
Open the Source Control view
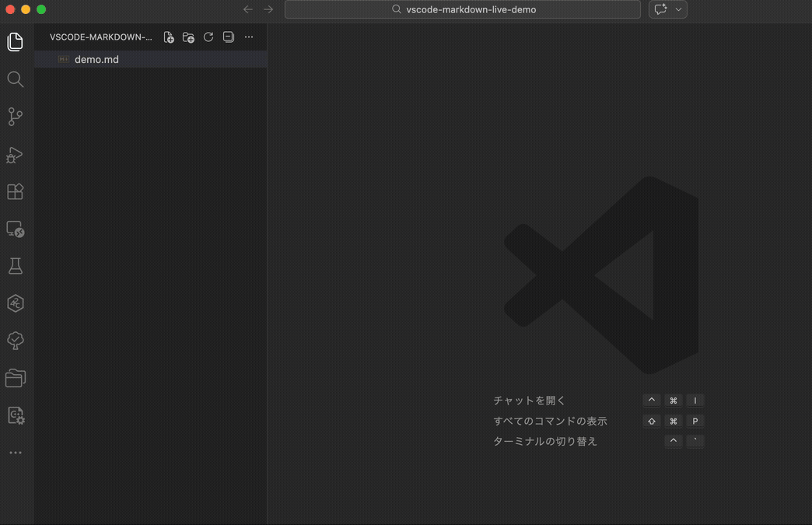coord(16,117)
